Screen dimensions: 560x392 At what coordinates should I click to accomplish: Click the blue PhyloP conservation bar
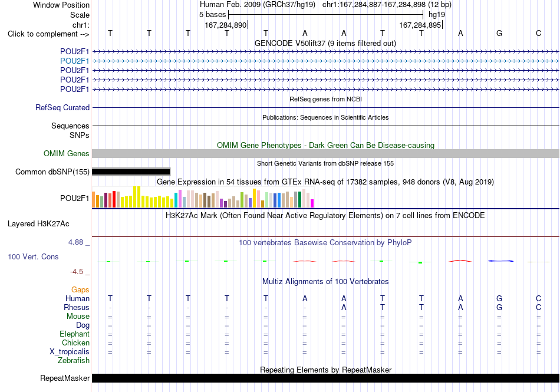pyautogui.click(x=500, y=261)
